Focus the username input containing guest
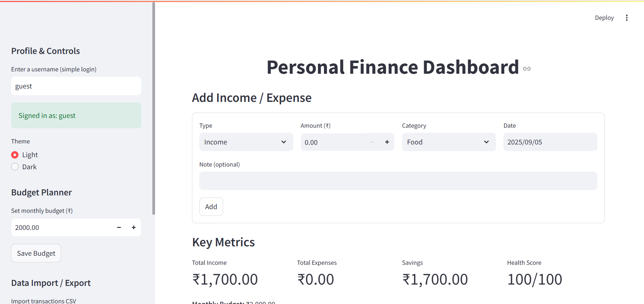This screenshot has width=644, height=304. pos(76,86)
